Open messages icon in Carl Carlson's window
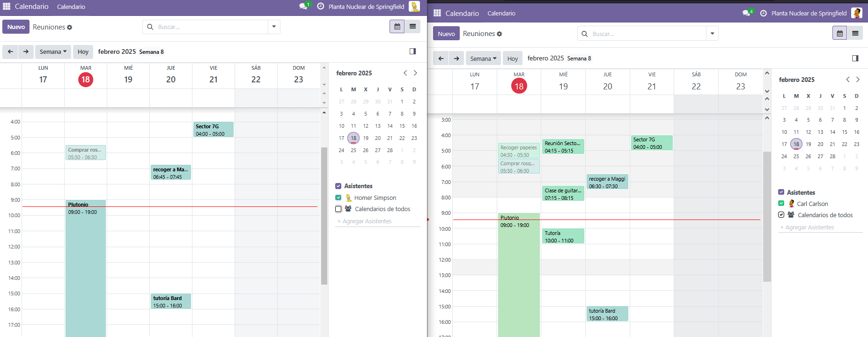 click(746, 13)
